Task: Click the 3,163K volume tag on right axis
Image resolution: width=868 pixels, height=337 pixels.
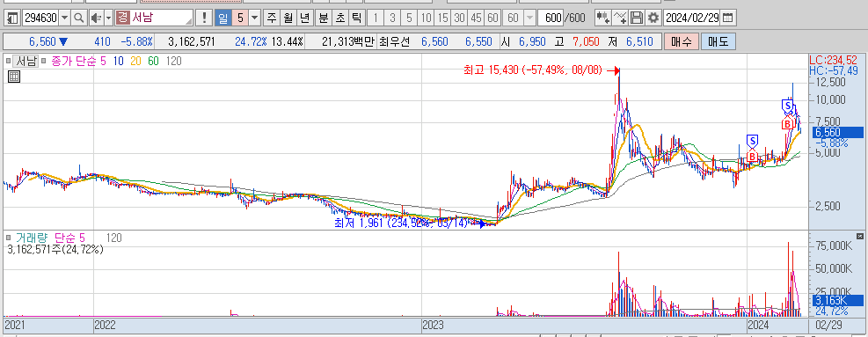Action: click(x=837, y=300)
